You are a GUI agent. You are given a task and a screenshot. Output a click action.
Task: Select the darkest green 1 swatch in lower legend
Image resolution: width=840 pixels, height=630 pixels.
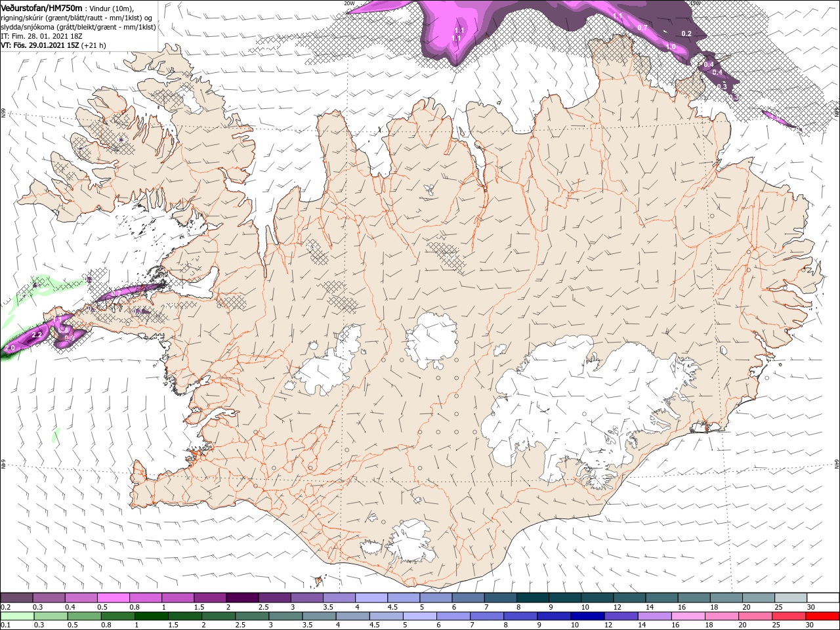point(150,616)
